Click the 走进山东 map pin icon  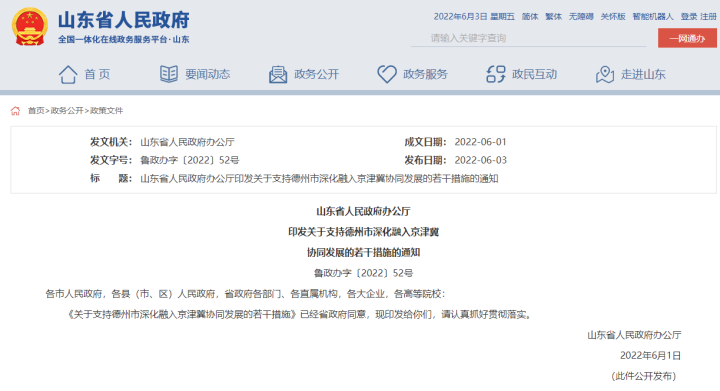click(605, 74)
